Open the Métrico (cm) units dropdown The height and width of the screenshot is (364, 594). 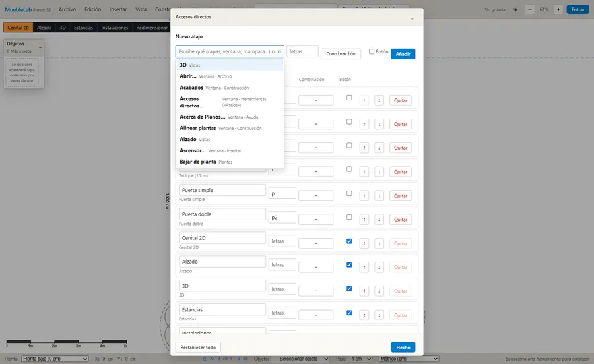tap(409, 359)
